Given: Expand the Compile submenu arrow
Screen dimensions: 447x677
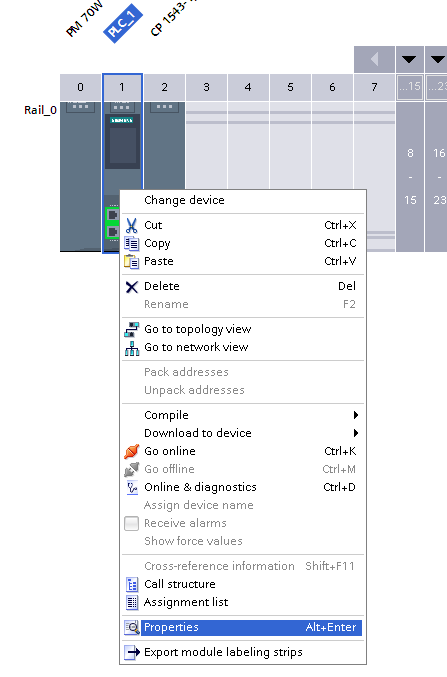Looking at the screenshot, I should 355,415.
